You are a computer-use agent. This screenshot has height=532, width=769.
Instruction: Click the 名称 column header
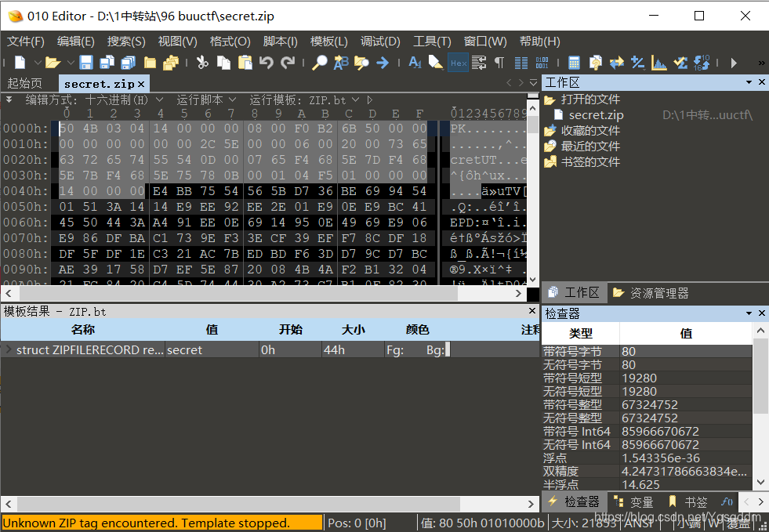(83, 329)
